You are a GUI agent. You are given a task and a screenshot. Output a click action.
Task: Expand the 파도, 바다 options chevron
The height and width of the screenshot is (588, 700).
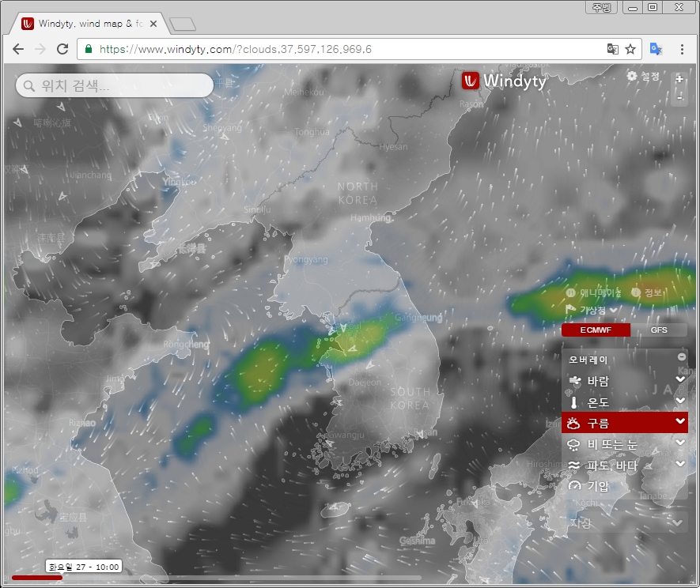pos(680,463)
